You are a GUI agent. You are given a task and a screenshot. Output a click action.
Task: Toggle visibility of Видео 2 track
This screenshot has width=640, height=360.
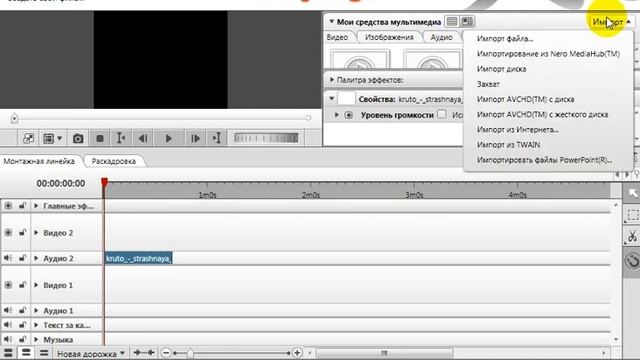click(x=8, y=233)
